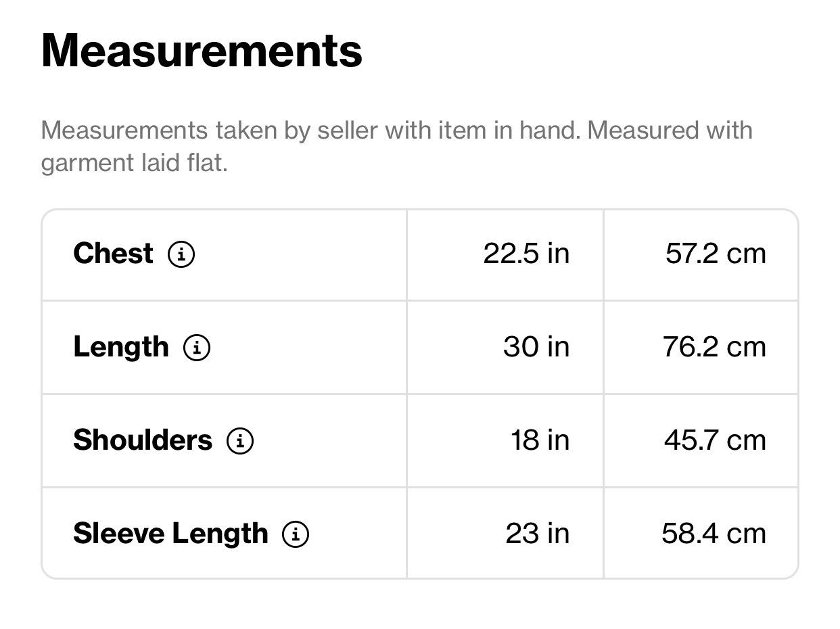
Task: Open the Length measurement info icon
Action: (x=197, y=348)
